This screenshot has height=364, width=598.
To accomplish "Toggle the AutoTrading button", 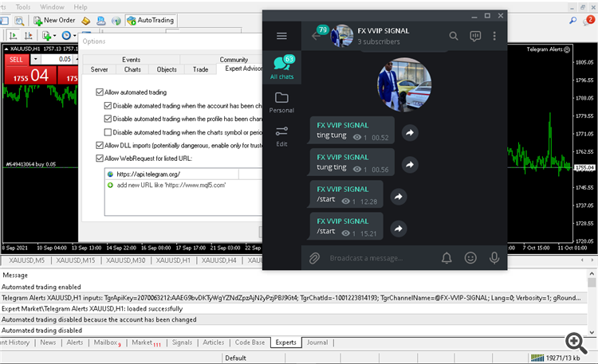I will click(151, 20).
